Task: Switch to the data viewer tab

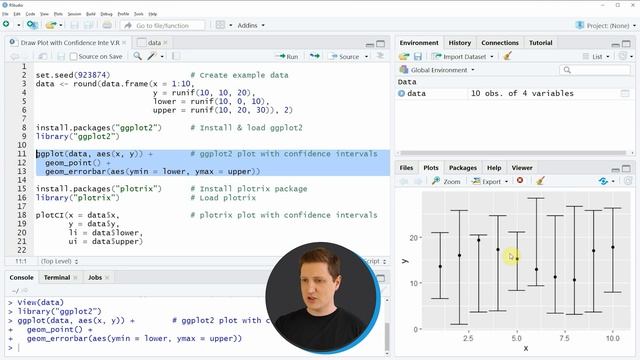Action: pyautogui.click(x=154, y=42)
